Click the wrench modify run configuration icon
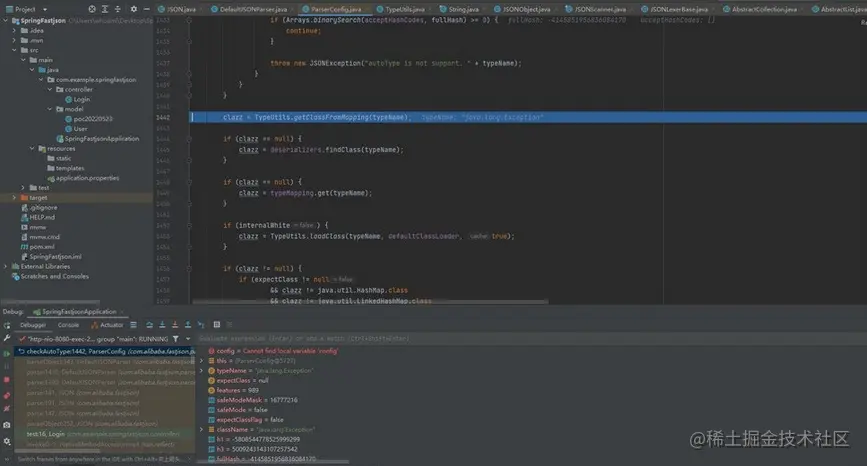The image size is (867, 466). click(x=7, y=338)
